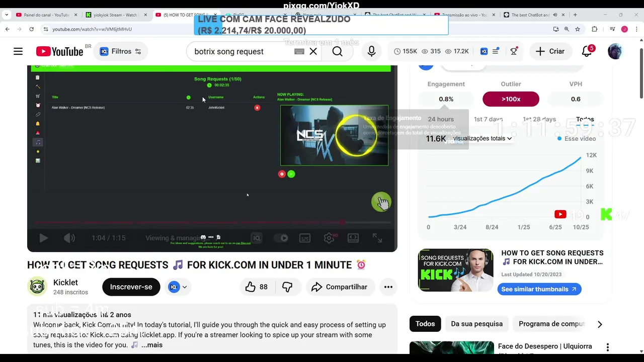Bookmark this page with star

pyautogui.click(x=578, y=29)
